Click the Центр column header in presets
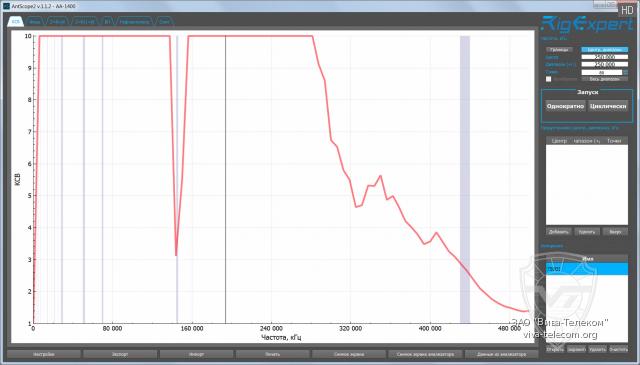Viewport: 640px width, 365px height. 559,141
